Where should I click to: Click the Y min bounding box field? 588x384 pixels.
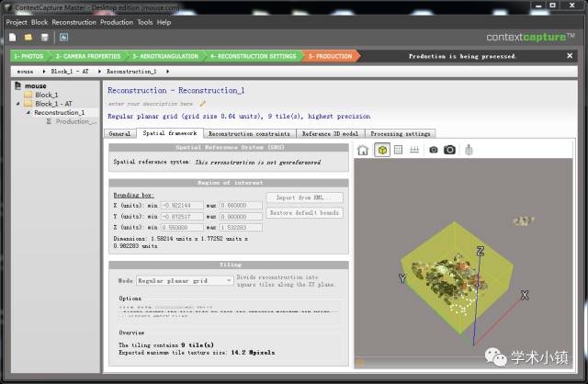[x=182, y=217]
